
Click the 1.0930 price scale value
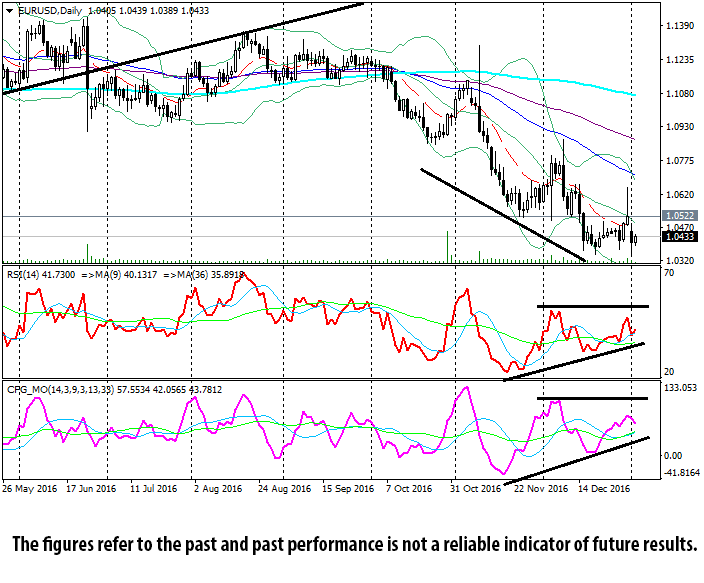(x=680, y=127)
